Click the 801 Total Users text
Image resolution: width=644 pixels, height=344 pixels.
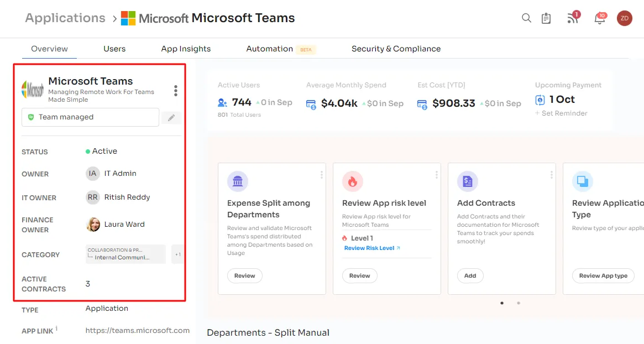[239, 114]
